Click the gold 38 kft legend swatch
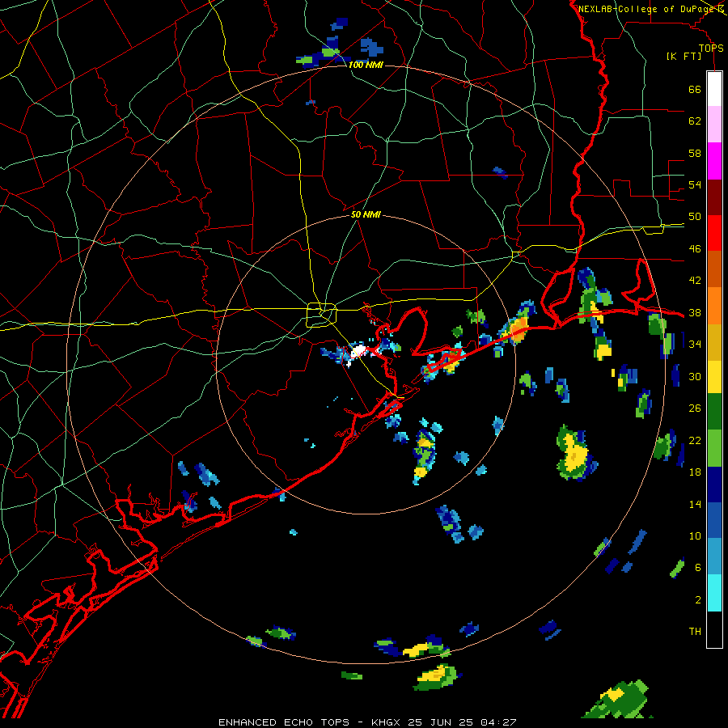This screenshot has height=728, width=728. [714, 342]
